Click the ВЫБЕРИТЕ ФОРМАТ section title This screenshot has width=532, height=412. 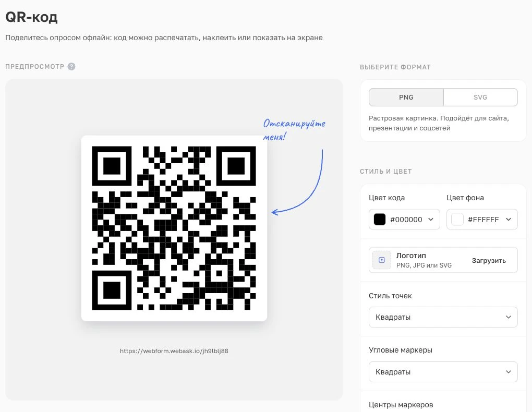(395, 67)
